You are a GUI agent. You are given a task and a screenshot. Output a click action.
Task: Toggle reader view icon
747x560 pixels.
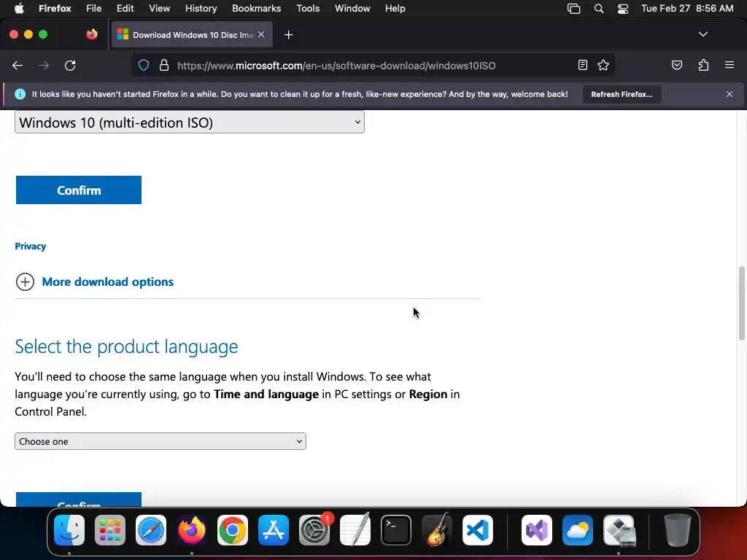point(582,65)
